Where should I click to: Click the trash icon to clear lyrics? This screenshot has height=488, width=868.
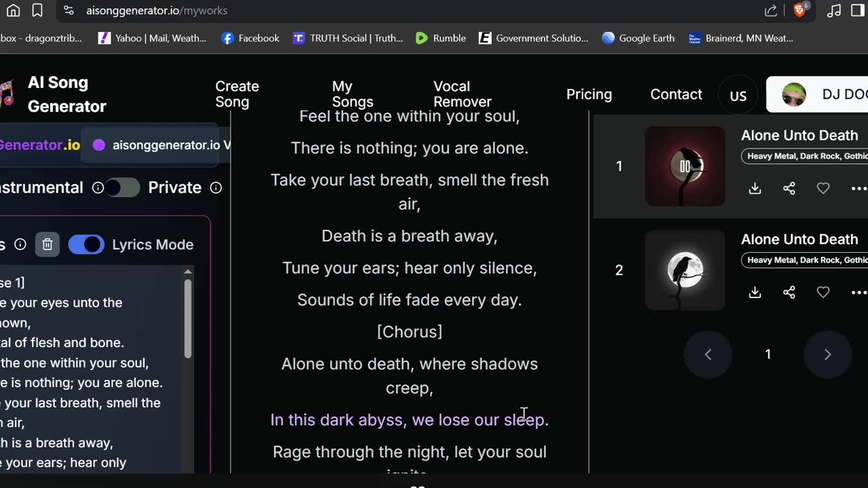(47, 244)
